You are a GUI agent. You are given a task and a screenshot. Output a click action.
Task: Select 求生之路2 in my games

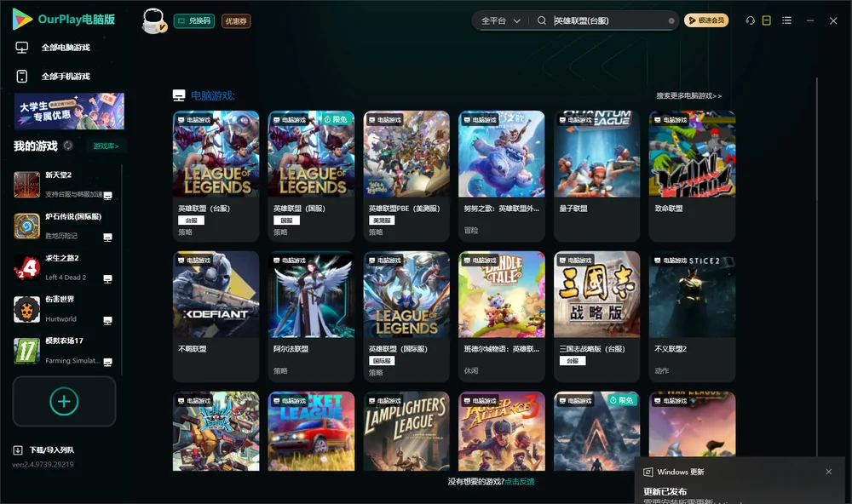tap(64, 267)
